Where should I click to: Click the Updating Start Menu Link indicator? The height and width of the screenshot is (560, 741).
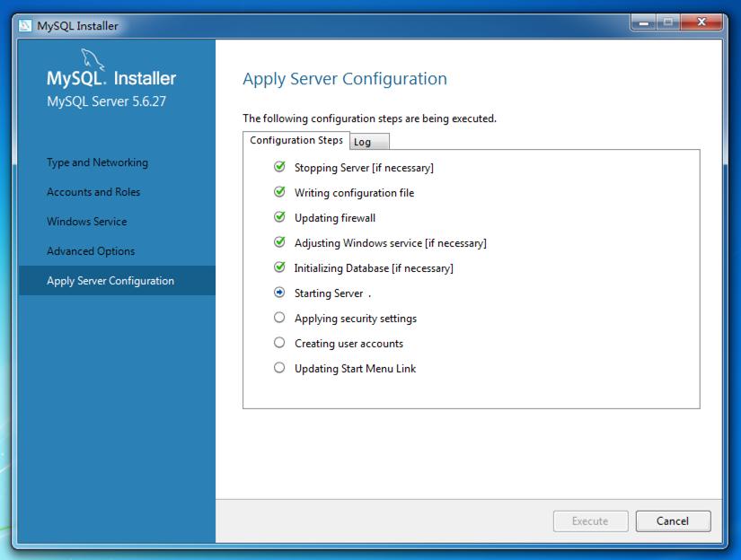point(278,369)
